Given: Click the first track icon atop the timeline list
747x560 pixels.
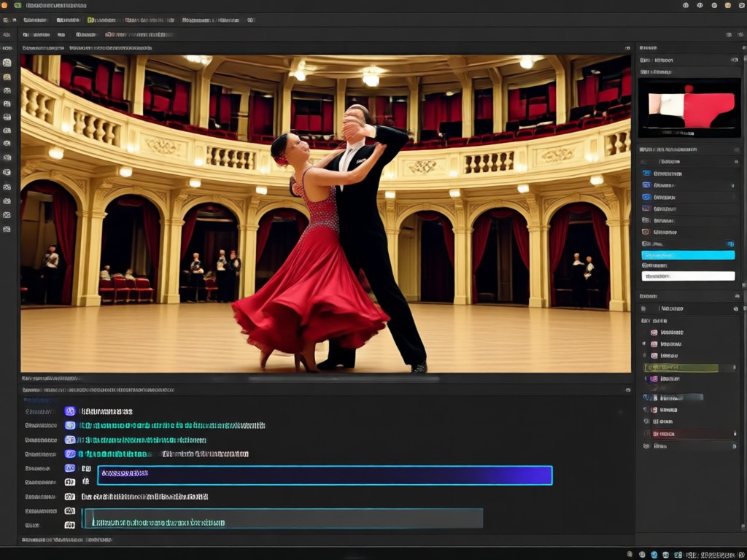Looking at the screenshot, I should pos(70,411).
